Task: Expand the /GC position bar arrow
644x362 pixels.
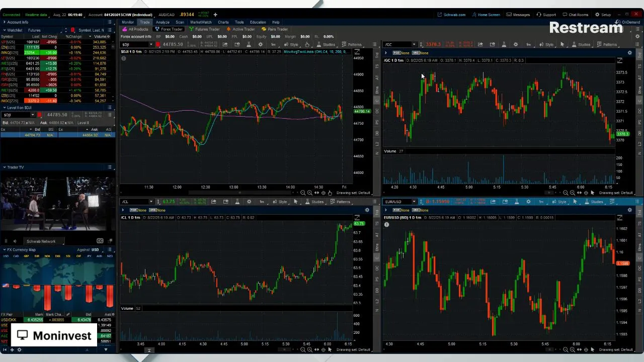Action: (x=386, y=53)
